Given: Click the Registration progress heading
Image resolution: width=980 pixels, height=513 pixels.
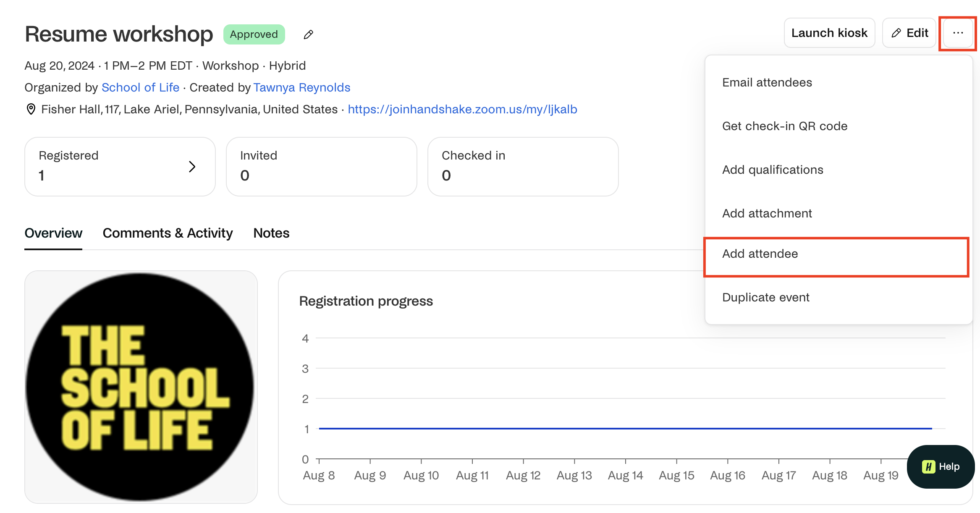Looking at the screenshot, I should [x=366, y=301].
